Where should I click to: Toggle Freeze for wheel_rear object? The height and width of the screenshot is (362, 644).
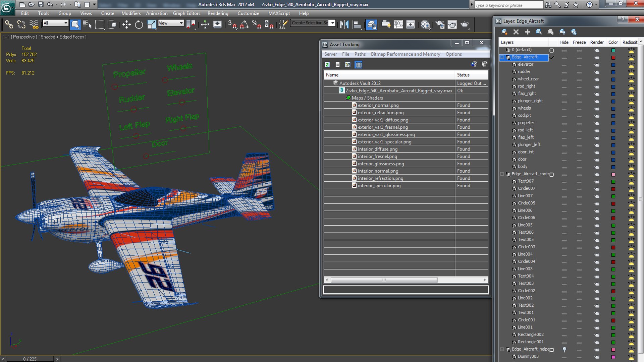point(579,79)
